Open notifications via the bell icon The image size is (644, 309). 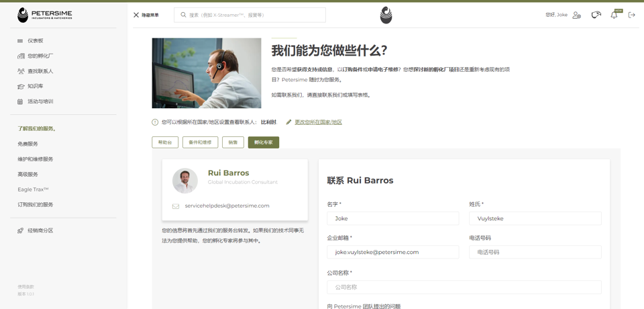(x=614, y=15)
